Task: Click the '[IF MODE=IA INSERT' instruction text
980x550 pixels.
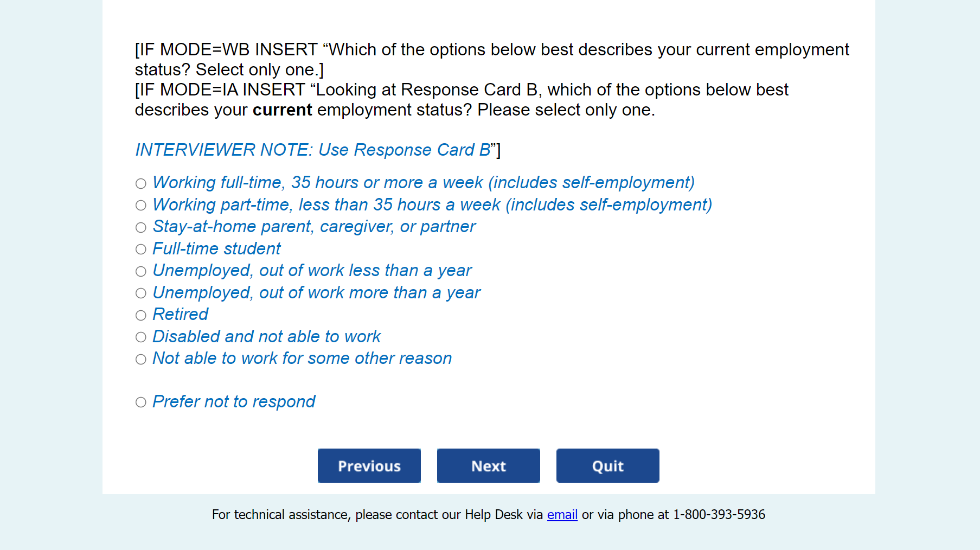Action: pos(220,90)
